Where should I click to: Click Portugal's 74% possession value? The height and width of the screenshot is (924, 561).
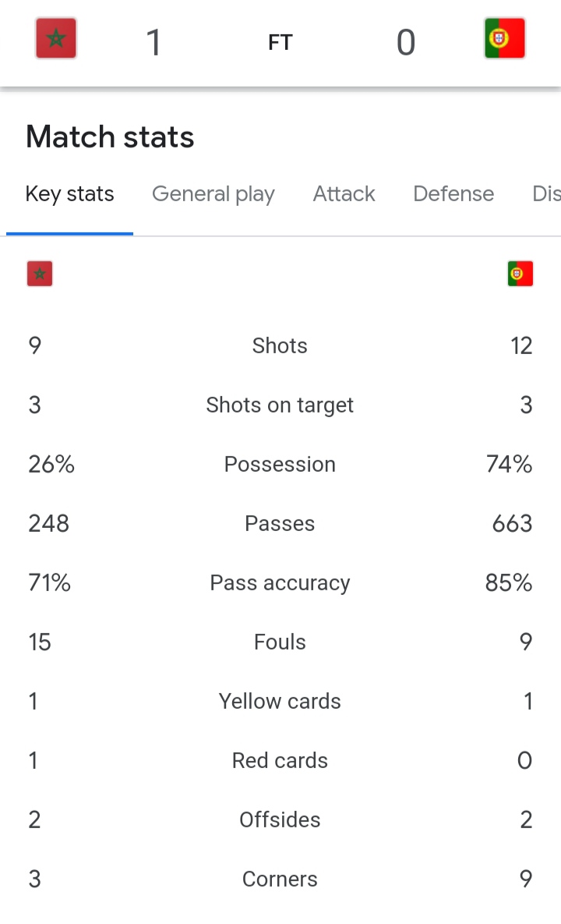point(510,465)
